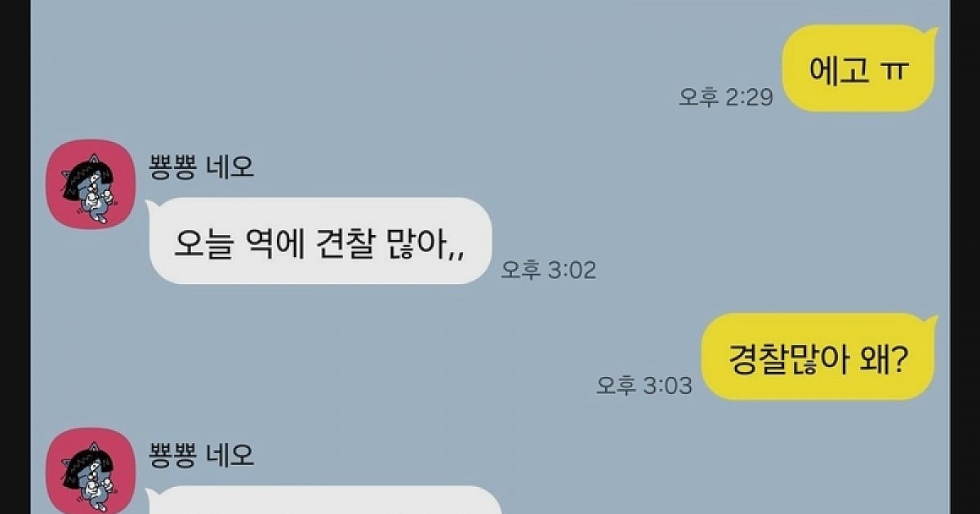Select the partially visible white bubble at bottom
Screen dimensions: 980x514
click(x=323, y=500)
